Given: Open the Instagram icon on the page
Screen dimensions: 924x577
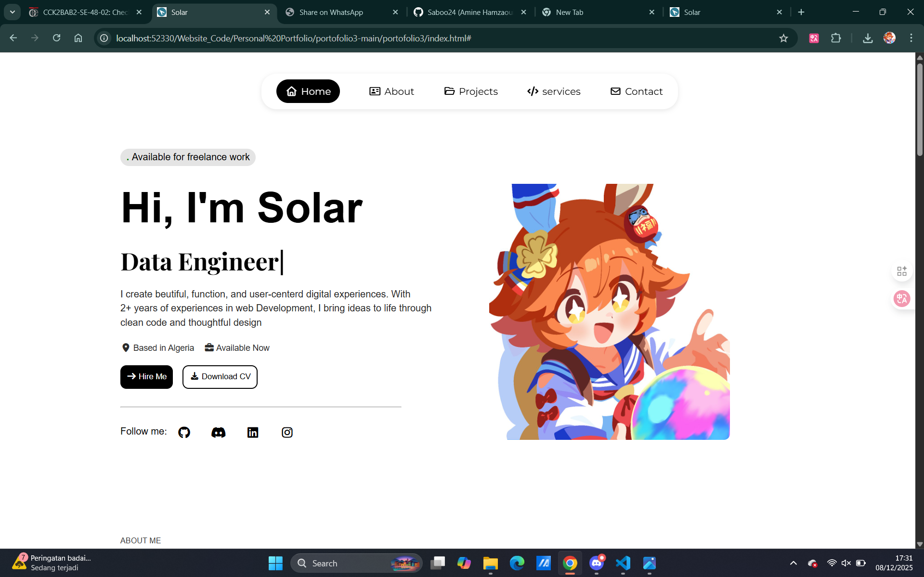Looking at the screenshot, I should tap(287, 432).
